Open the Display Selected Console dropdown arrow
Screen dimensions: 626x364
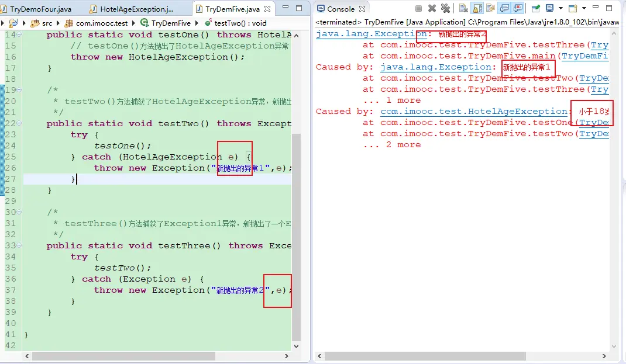click(x=560, y=9)
